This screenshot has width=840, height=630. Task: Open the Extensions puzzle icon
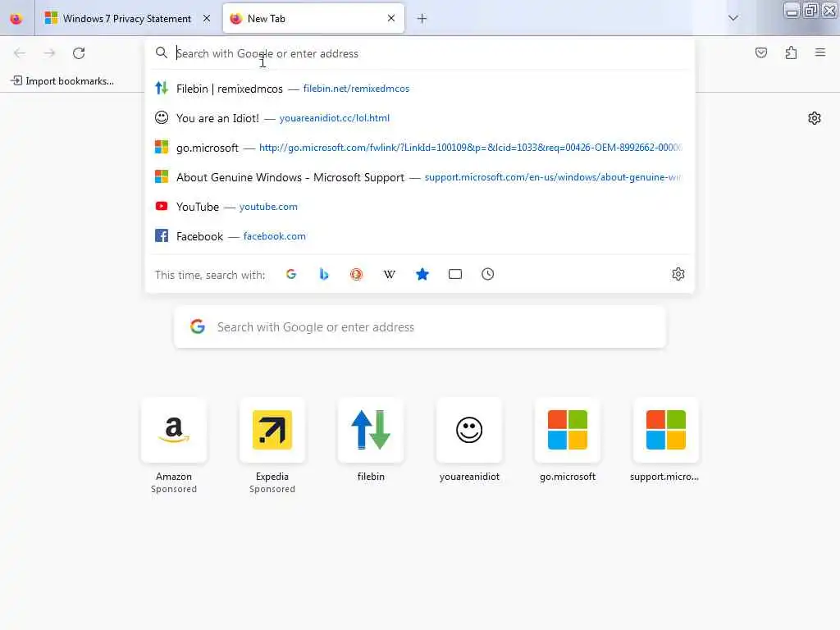click(791, 52)
